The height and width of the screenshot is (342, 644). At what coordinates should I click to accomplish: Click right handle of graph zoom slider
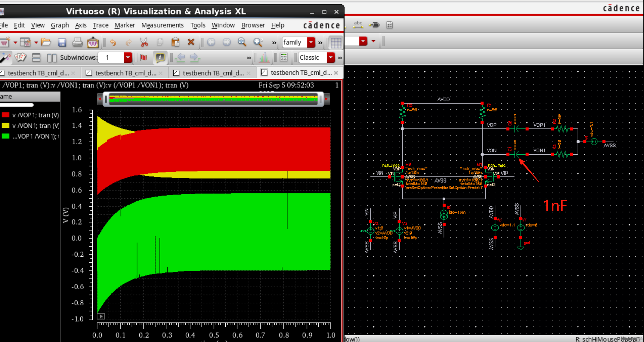click(x=320, y=99)
